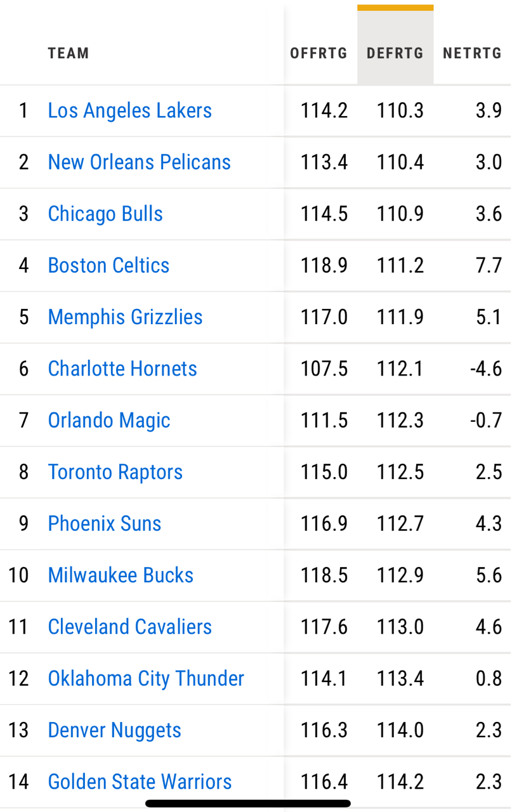
Task: Go to Milwaukee Bucks team link
Action: (121, 575)
